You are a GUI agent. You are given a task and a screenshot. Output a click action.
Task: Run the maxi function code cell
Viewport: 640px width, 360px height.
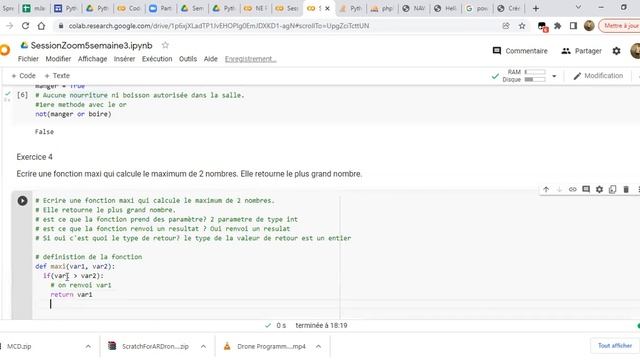point(22,201)
